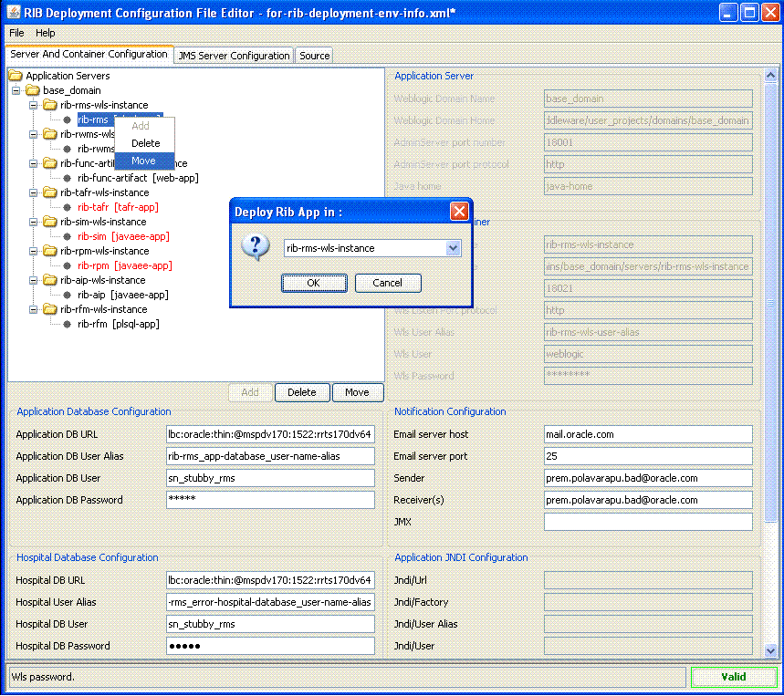Image resolution: width=784 pixels, height=696 pixels.
Task: Click the Application Servers root folder icon
Action: (x=16, y=76)
